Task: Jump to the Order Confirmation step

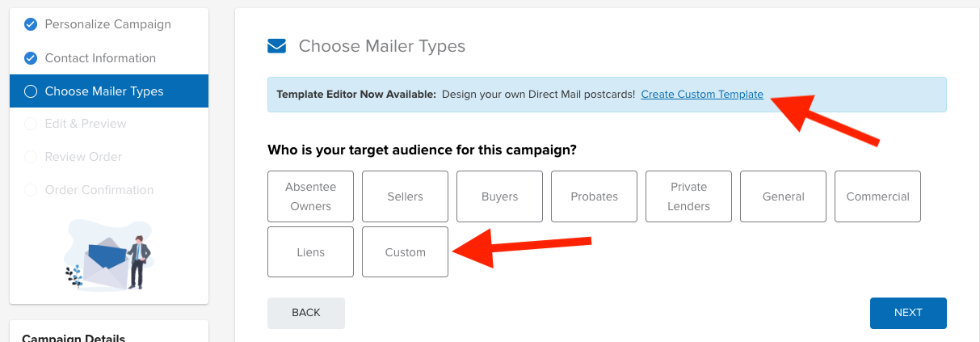Action: tap(99, 190)
